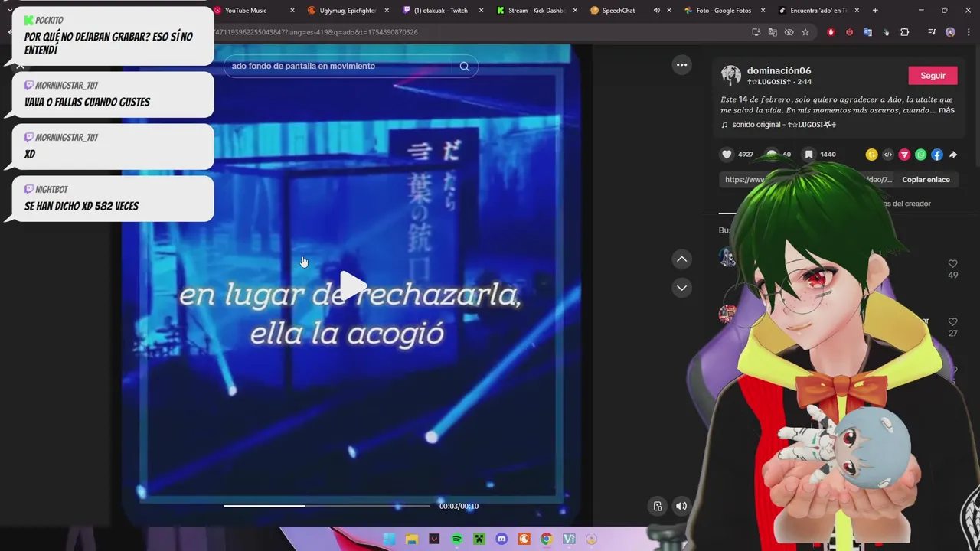Open Discord from the taskbar

(x=501, y=540)
